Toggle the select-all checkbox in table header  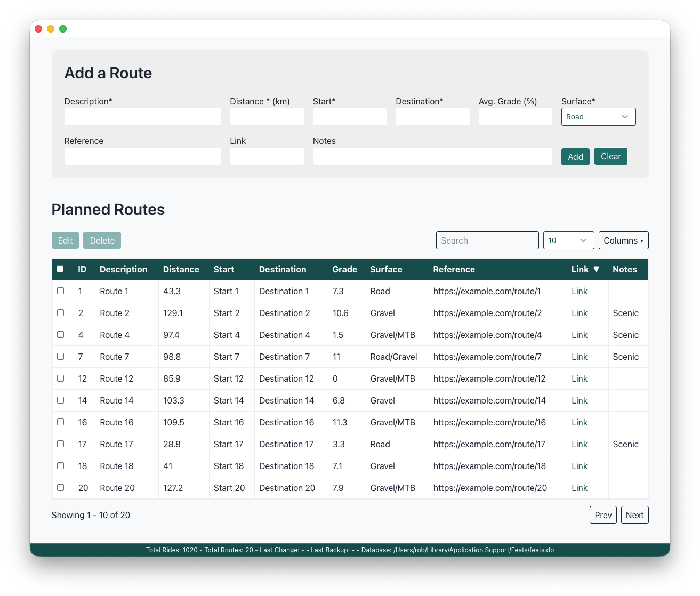click(x=60, y=269)
